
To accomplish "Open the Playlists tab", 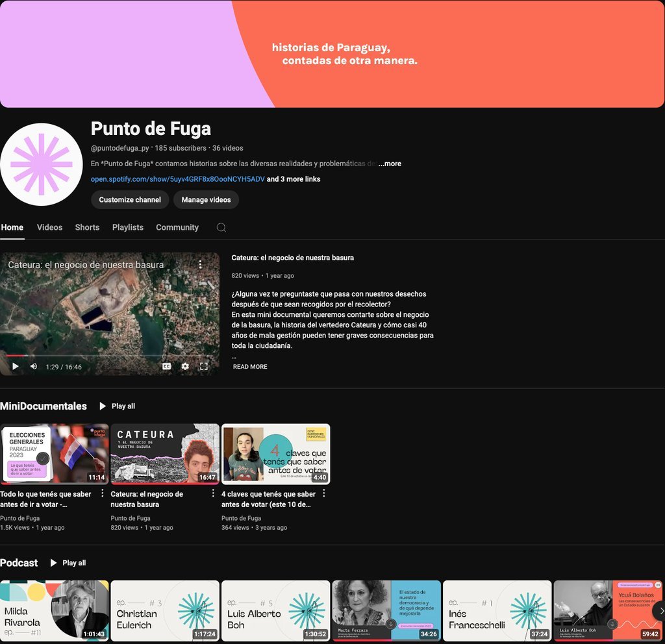I will pos(127,227).
